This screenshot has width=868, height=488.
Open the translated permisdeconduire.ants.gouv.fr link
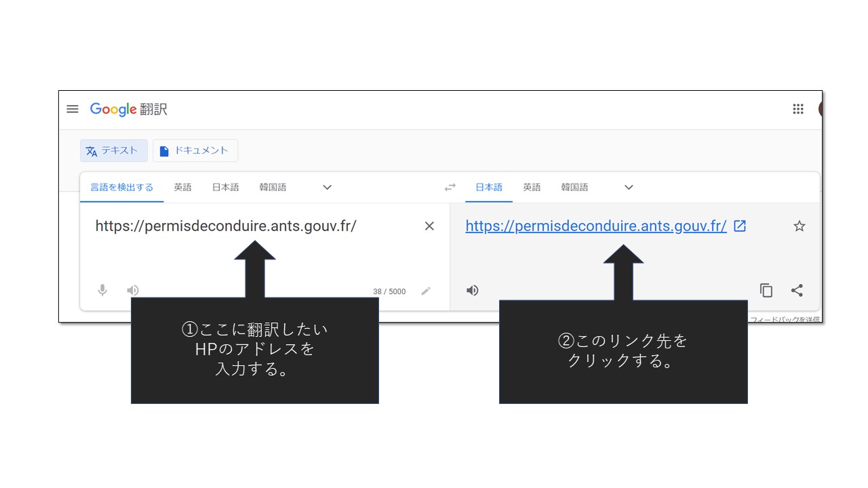596,226
